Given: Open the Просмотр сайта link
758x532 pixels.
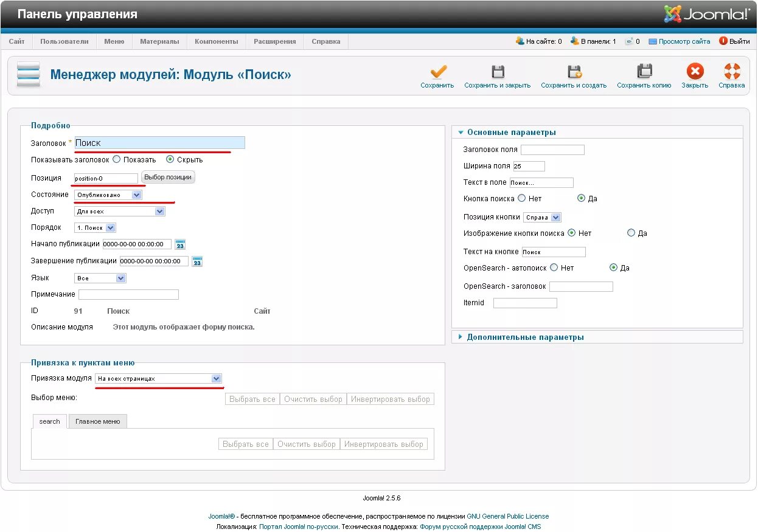Looking at the screenshot, I should point(684,41).
